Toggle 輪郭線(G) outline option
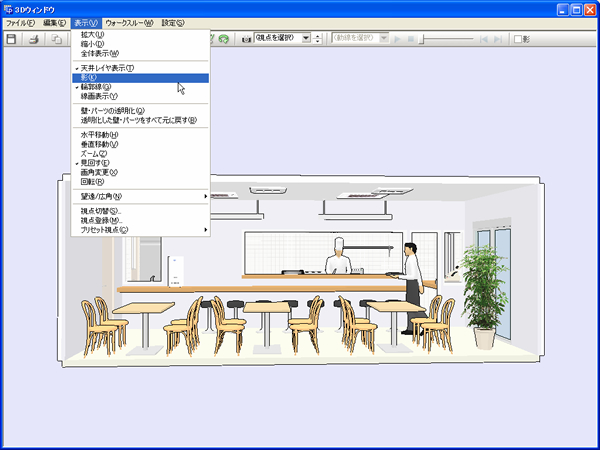Viewport: 600px width, 450px height. 140,87
